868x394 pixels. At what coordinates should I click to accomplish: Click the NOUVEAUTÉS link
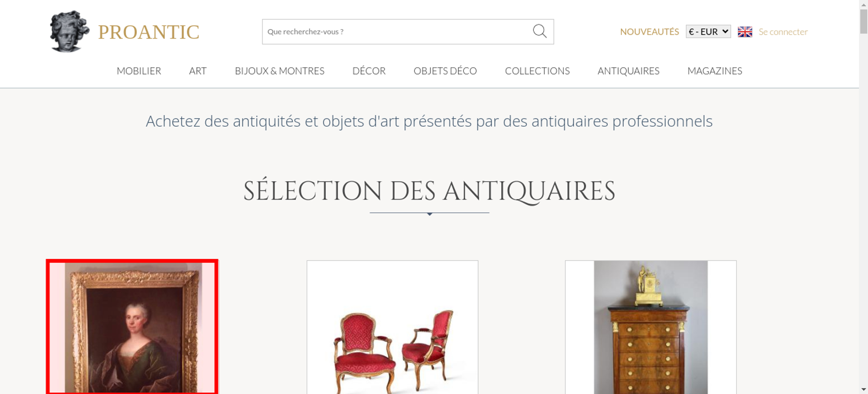(649, 32)
